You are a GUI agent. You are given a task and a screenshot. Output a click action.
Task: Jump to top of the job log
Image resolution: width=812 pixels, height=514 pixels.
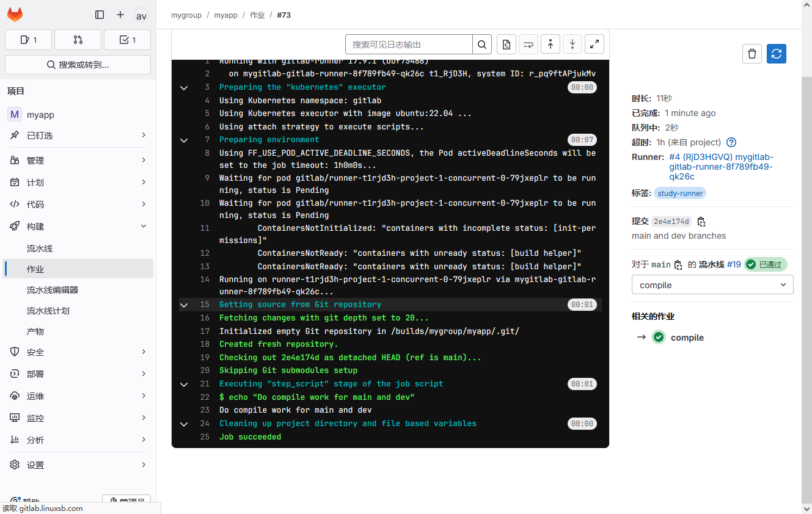(550, 44)
